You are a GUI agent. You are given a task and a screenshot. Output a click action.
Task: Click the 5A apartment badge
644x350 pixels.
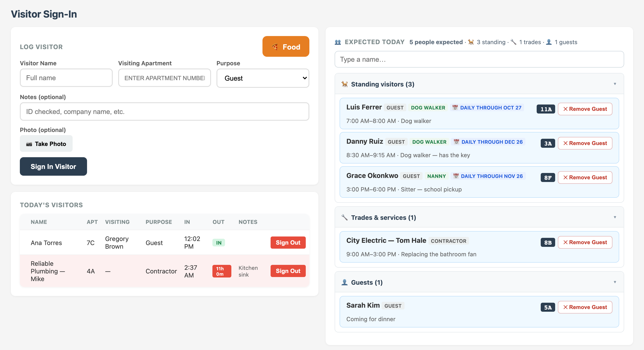click(547, 307)
